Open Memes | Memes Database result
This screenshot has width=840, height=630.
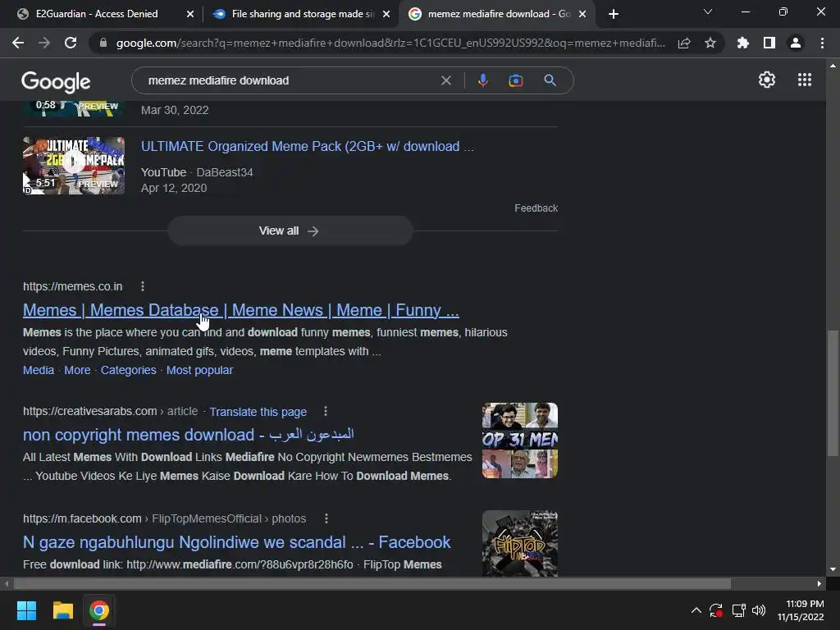click(241, 310)
